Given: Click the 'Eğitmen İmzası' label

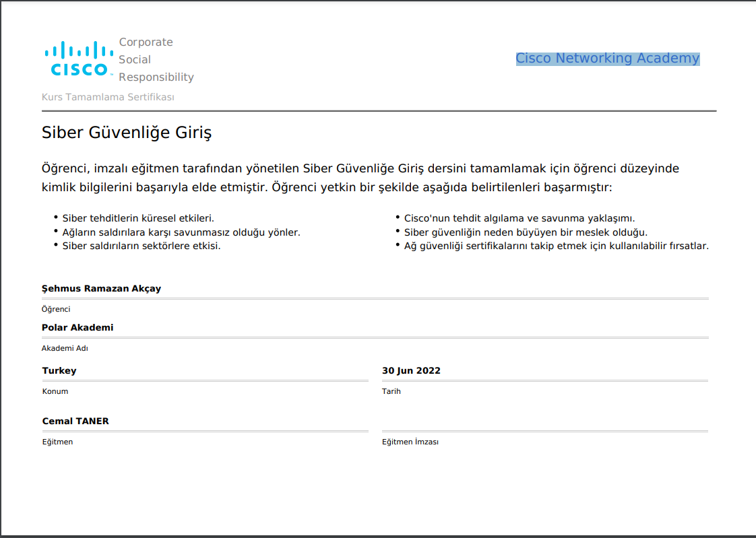Looking at the screenshot, I should pyautogui.click(x=410, y=442).
